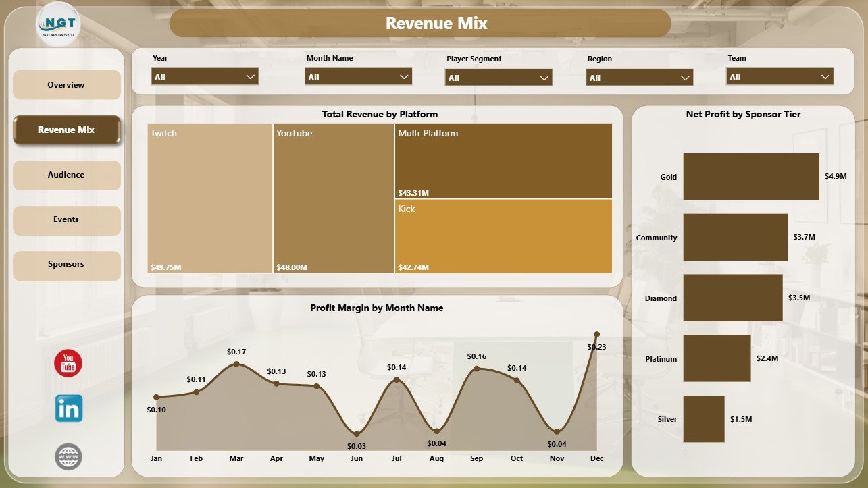Click the Multi-Platform treemap block
The height and width of the screenshot is (488, 868).
(x=504, y=161)
